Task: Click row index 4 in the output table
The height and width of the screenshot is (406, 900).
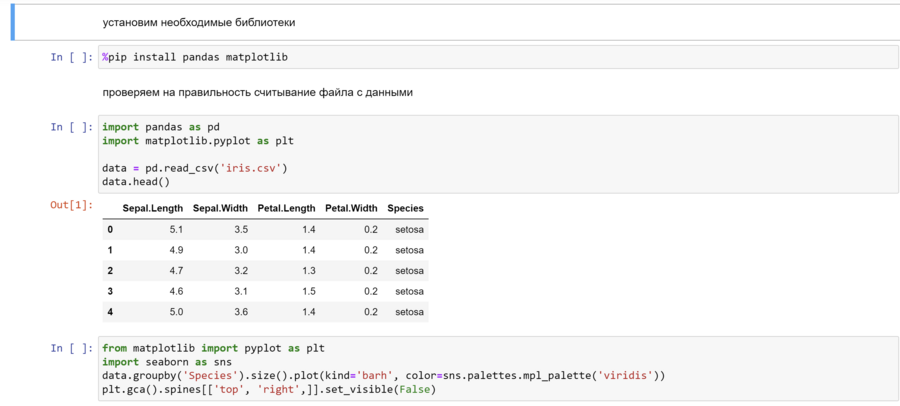Action: [x=110, y=312]
